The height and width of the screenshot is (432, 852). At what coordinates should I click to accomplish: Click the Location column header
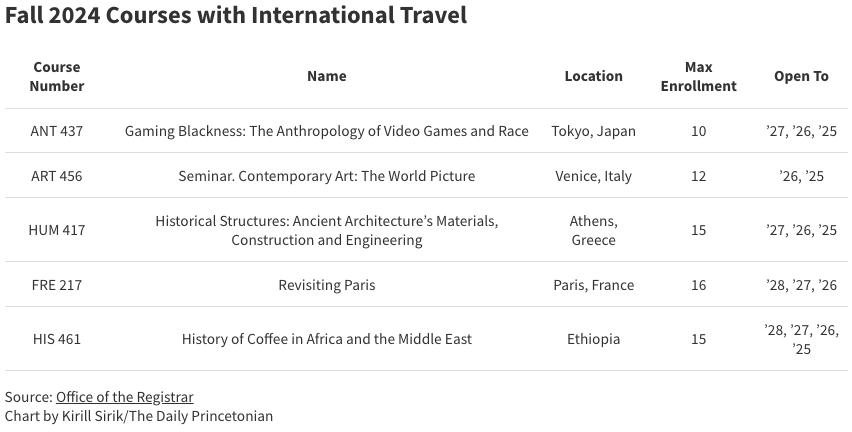[593, 76]
